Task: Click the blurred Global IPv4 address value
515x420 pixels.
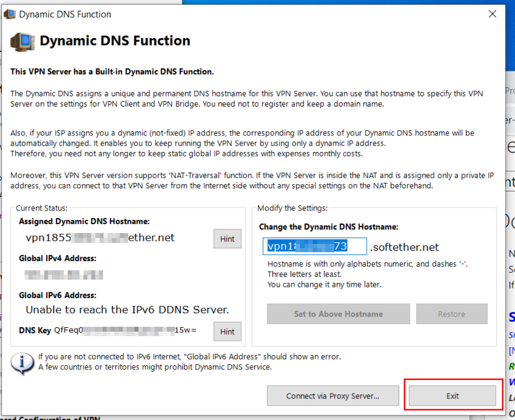Action: [64, 274]
